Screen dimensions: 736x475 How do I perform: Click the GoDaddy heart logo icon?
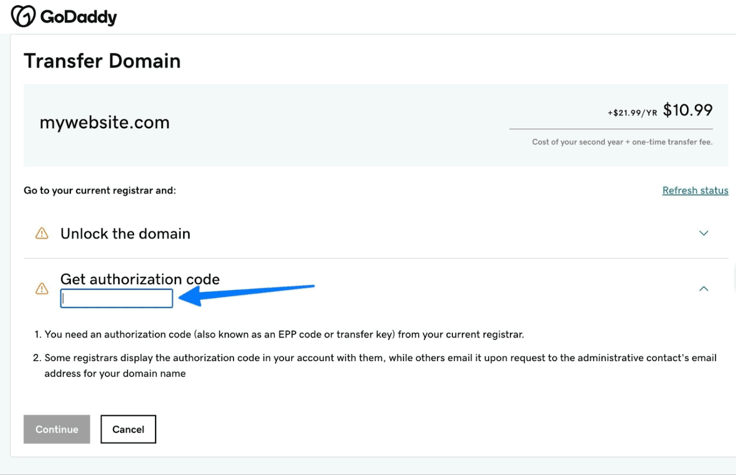[23, 16]
